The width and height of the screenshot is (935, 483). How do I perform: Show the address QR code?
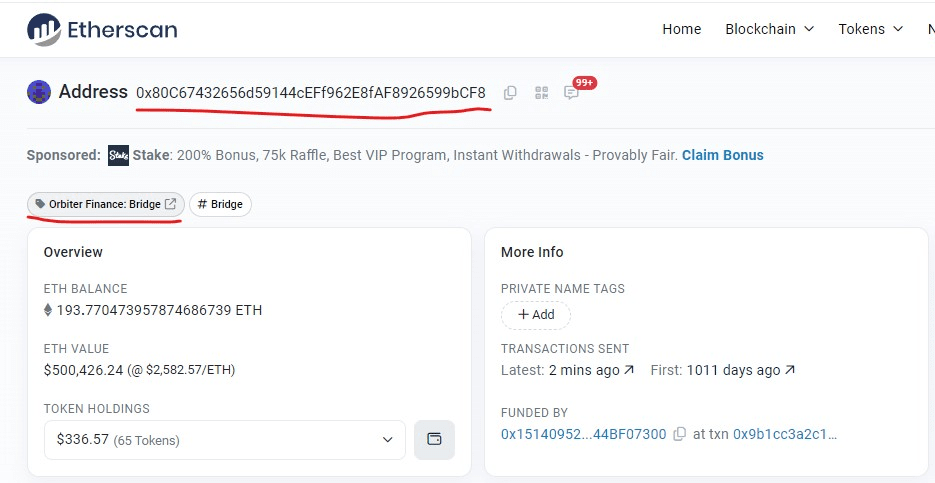pos(541,93)
